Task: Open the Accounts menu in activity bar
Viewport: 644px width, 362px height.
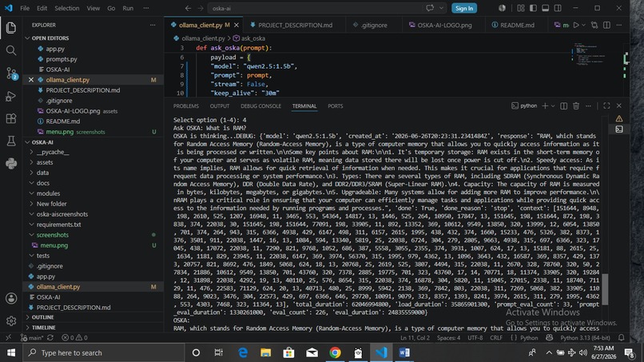Action: coord(11,298)
